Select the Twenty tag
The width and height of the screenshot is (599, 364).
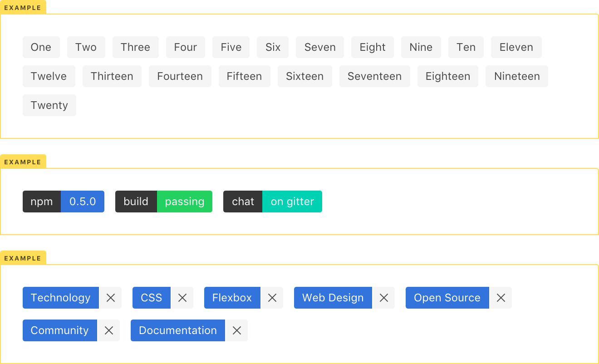(49, 105)
